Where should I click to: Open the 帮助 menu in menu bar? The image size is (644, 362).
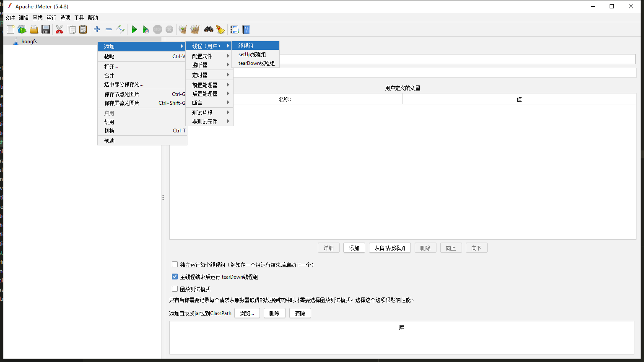coord(93,18)
